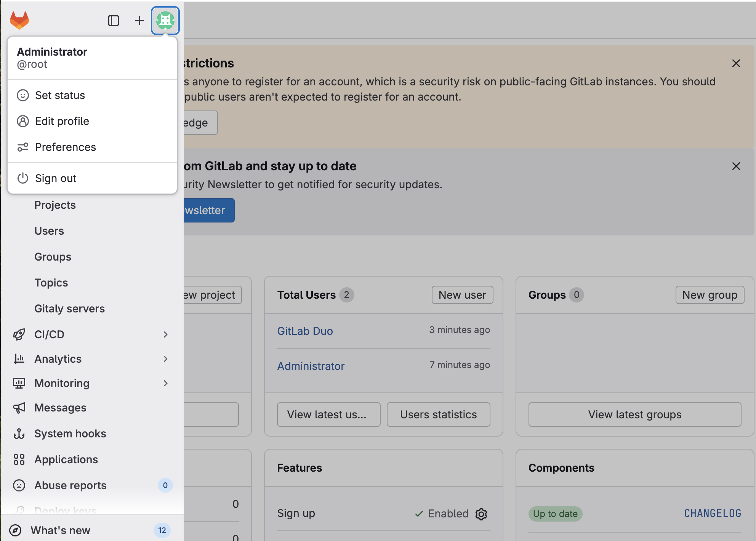The width and height of the screenshot is (756, 541).
Task: Click the Edit profile person icon
Action: coord(23,121)
